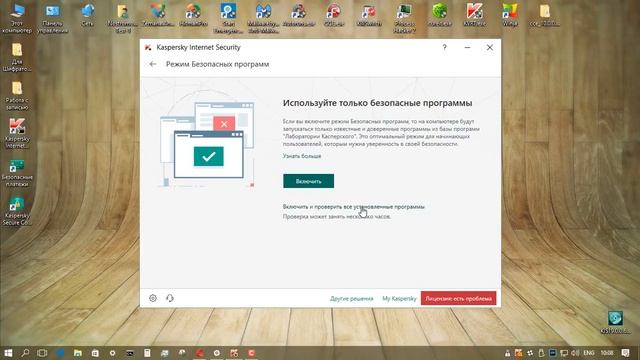The width and height of the screenshot is (640, 360).
Task: Open My Kaspersky link
Action: coord(399,299)
